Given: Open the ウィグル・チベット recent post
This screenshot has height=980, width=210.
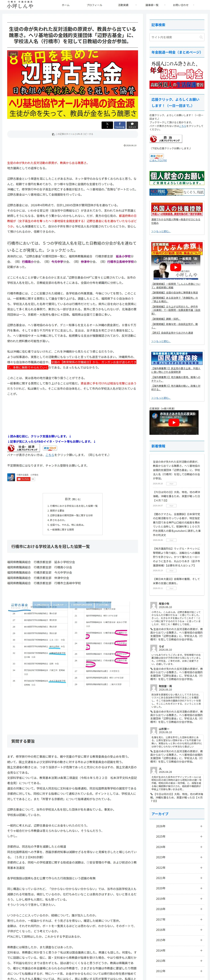Looking at the screenshot, I should coord(176,557).
